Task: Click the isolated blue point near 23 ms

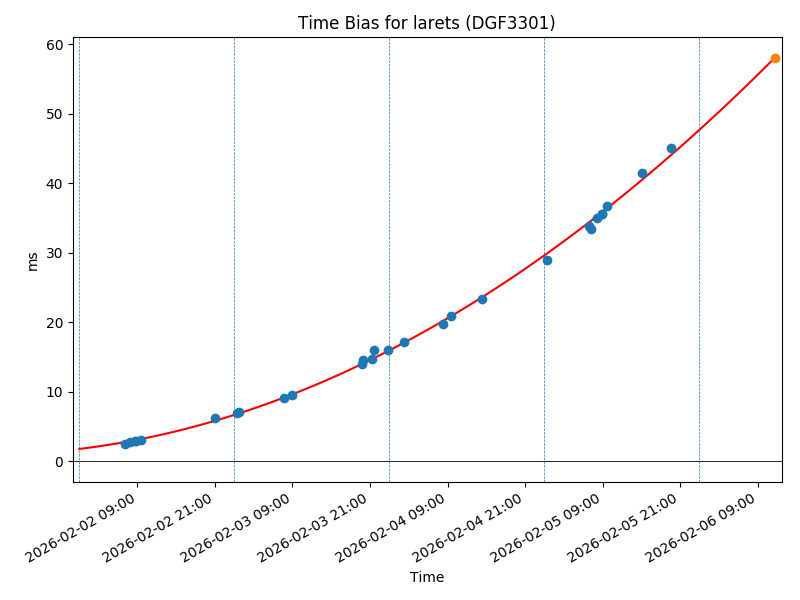Action: pos(482,299)
